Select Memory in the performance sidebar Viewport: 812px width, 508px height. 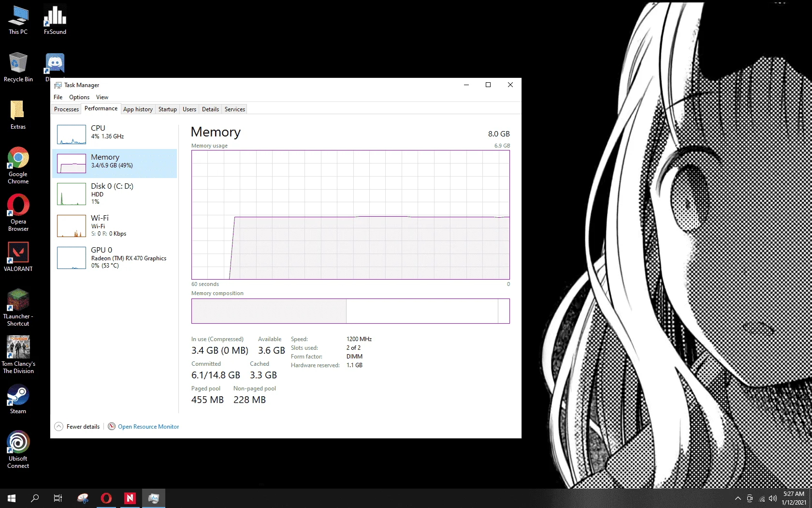pos(115,164)
